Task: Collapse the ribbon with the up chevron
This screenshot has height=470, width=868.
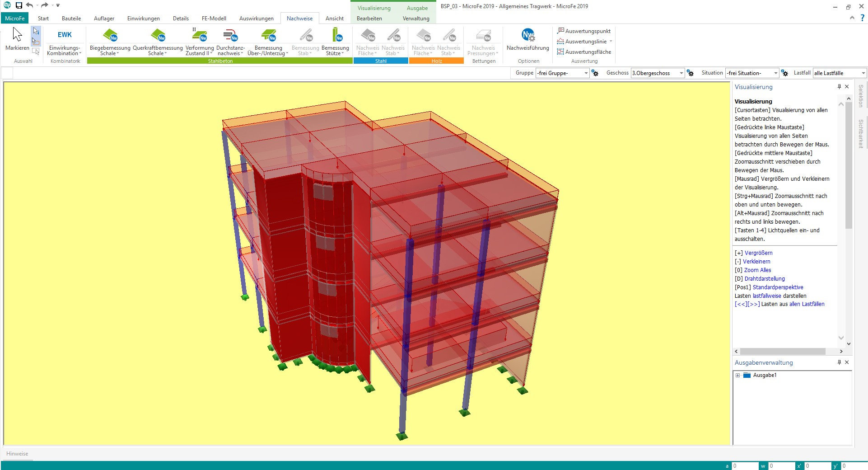Action: coord(852,18)
